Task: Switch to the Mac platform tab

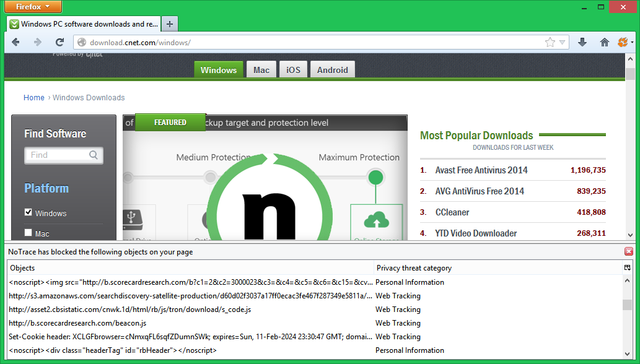Action: coord(261,70)
